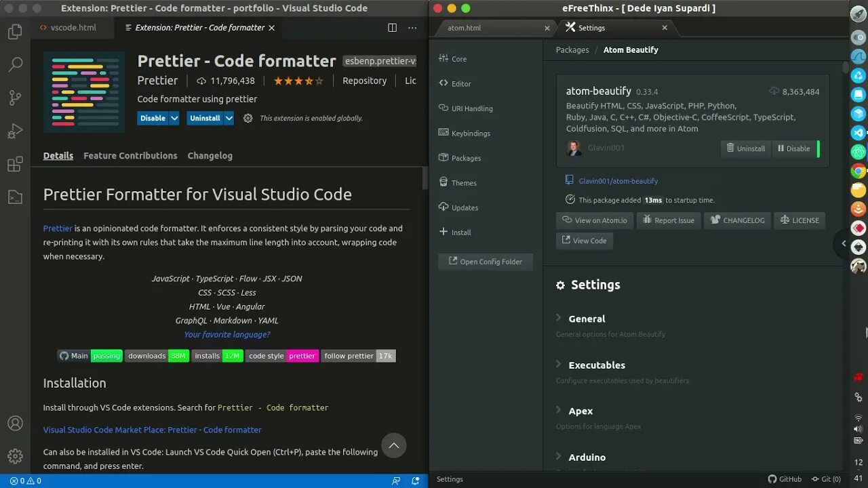Open the VLC icon in the dock
The image size is (868, 488).
[x=859, y=209]
